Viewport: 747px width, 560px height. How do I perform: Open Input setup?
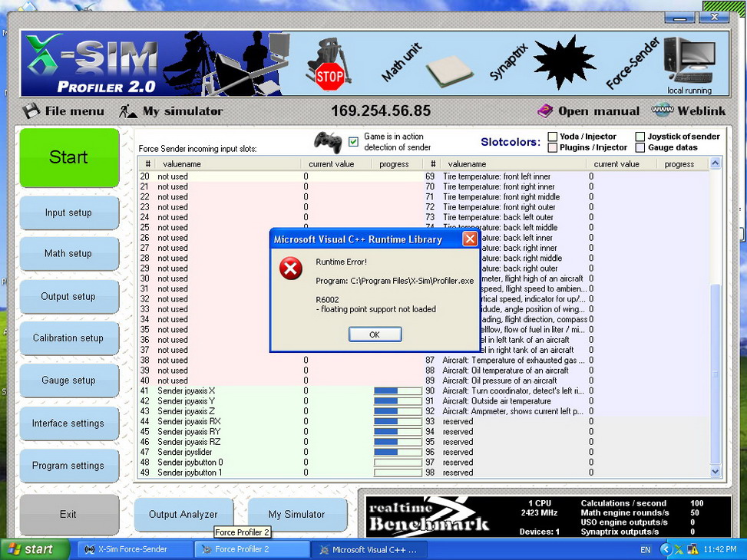click(x=69, y=212)
